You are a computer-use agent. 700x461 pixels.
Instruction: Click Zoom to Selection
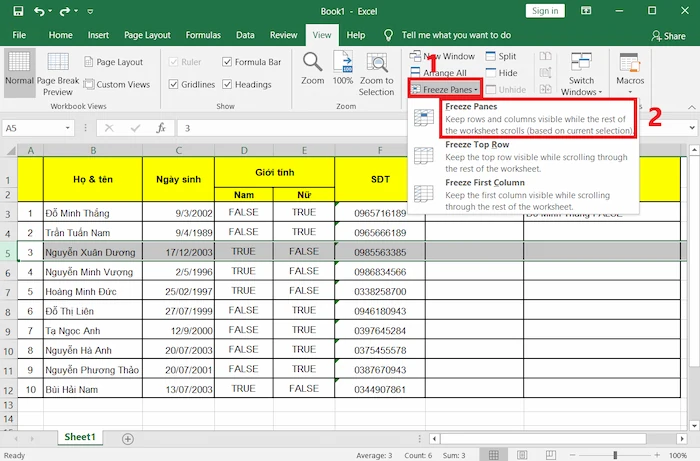click(376, 74)
